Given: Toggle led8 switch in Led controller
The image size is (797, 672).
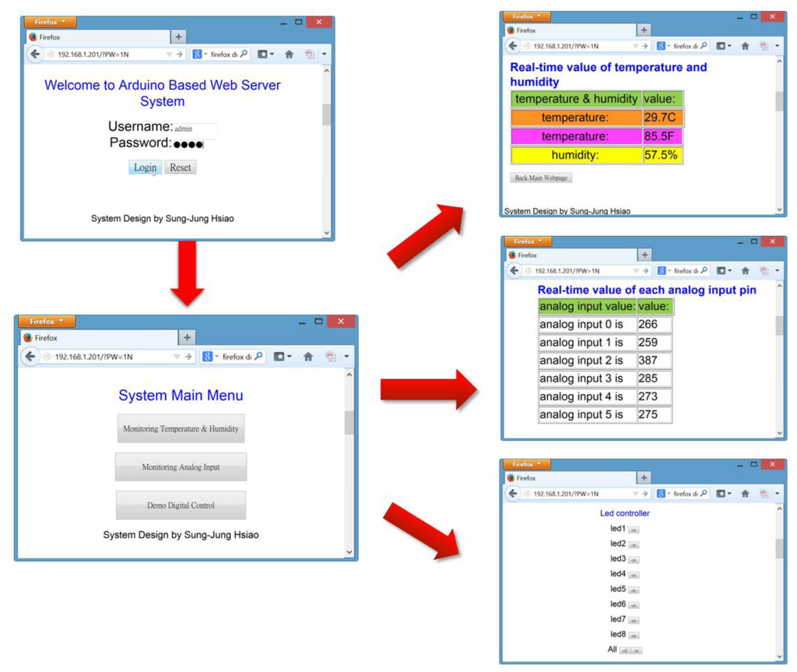Looking at the screenshot, I should [x=634, y=635].
